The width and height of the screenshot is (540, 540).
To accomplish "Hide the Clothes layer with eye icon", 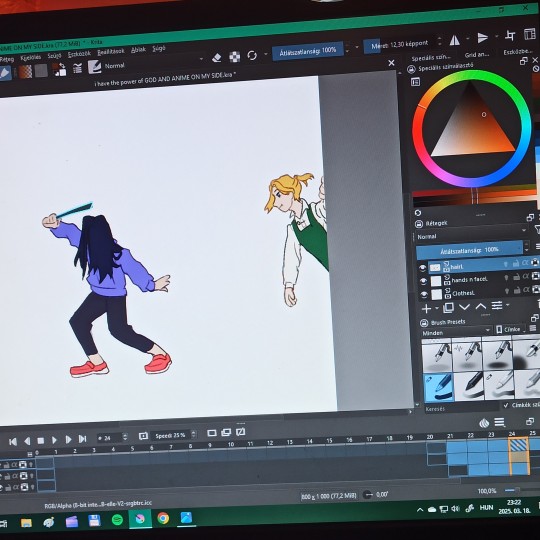I will 424,295.
